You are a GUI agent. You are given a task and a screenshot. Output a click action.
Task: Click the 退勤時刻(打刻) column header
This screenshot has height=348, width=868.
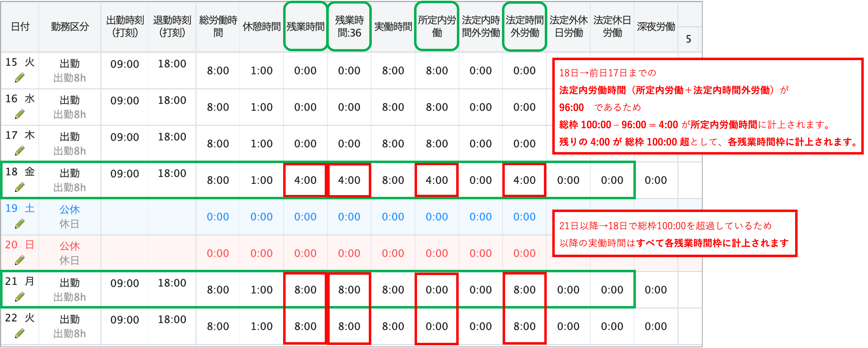(x=172, y=26)
